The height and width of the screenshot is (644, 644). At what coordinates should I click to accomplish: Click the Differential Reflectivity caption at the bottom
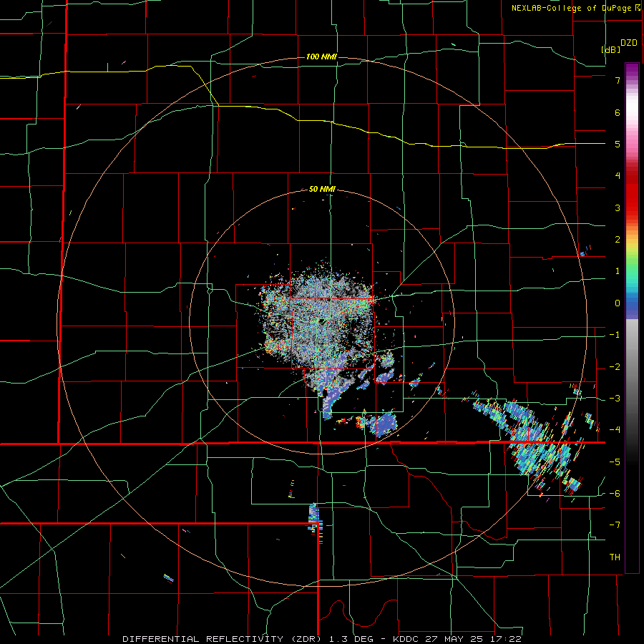[322, 639]
